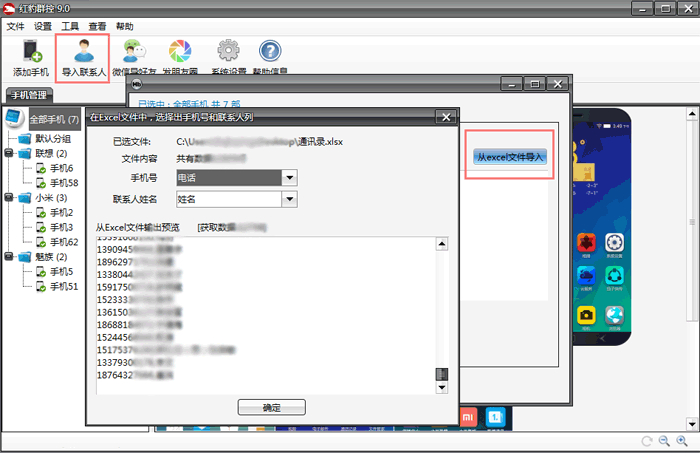Screen dimensions: 700x453
Task: Click preview row starting 1517537
Action: [x=166, y=350]
